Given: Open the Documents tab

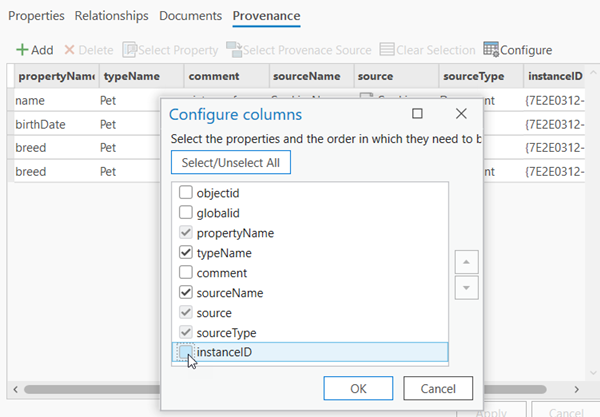Looking at the screenshot, I should pyautogui.click(x=190, y=16).
